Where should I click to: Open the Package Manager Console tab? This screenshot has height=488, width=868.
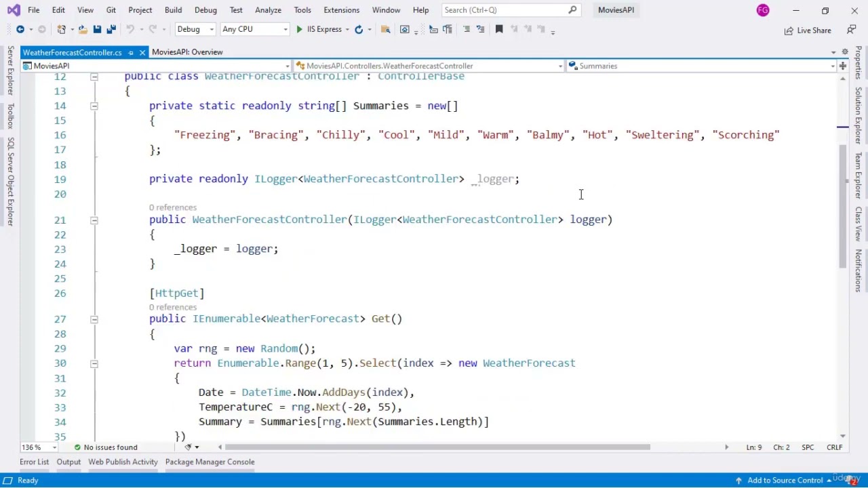pos(210,462)
